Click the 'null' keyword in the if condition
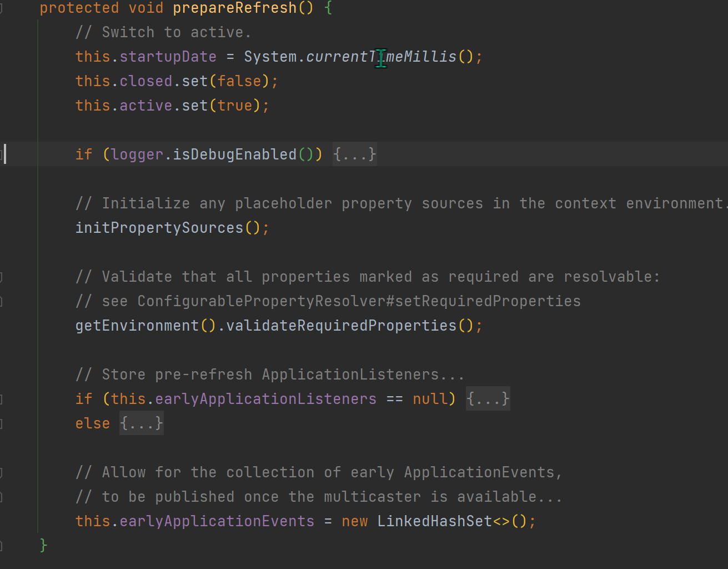728x569 pixels. (430, 399)
